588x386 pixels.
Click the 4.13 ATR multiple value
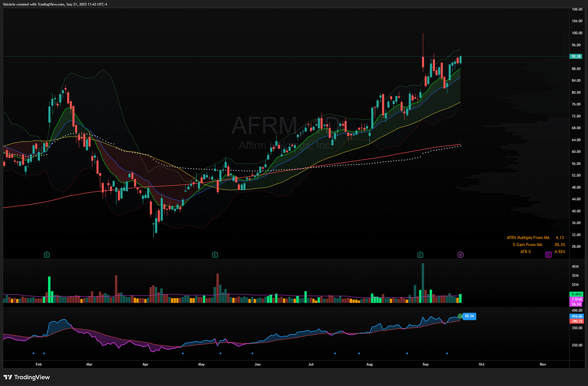(560, 238)
